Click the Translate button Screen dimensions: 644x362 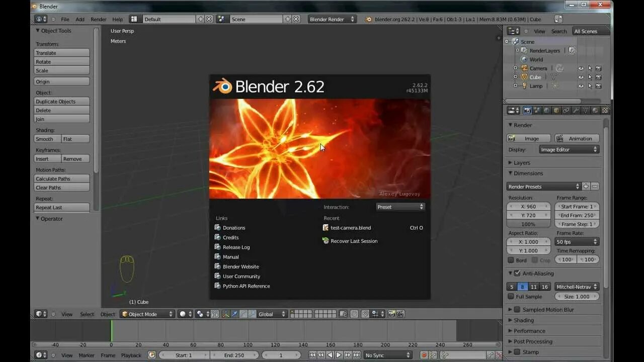click(x=62, y=53)
